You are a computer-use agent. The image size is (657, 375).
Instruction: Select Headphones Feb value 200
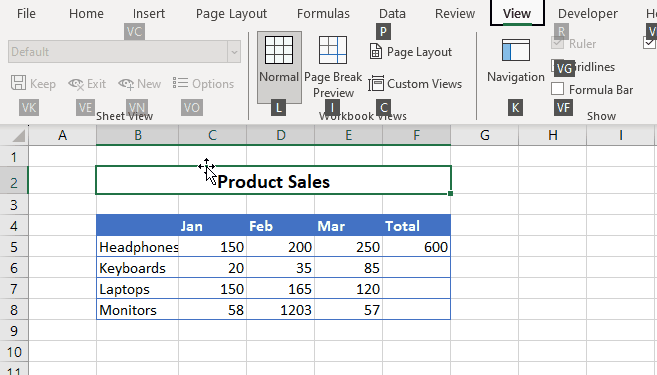(x=280, y=247)
